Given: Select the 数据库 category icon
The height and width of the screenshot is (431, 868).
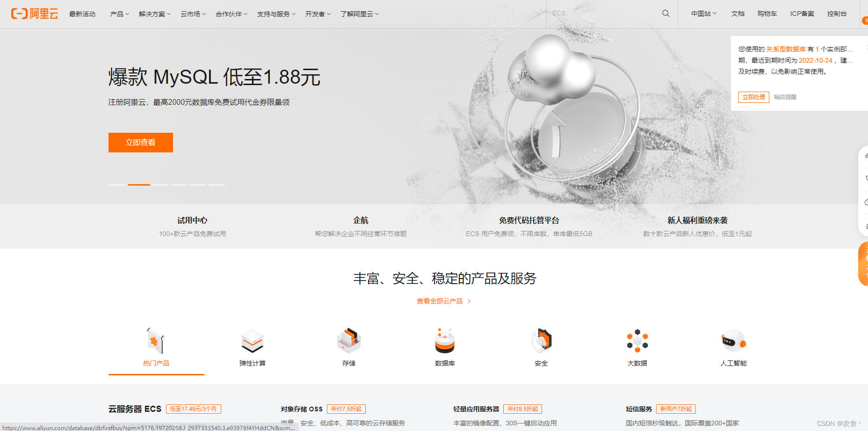Looking at the screenshot, I should pyautogui.click(x=445, y=341).
